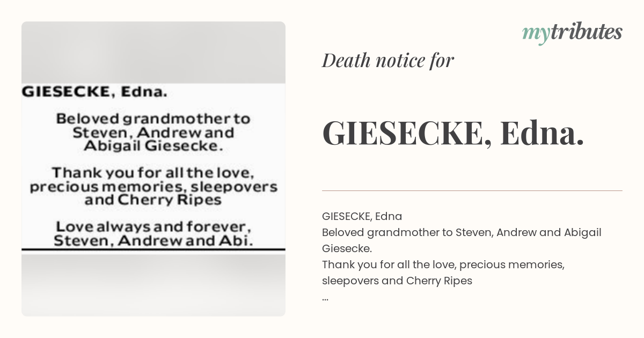Click the ellipsis at the end of the text
Screen dimensions: 644x338
[x=325, y=297]
